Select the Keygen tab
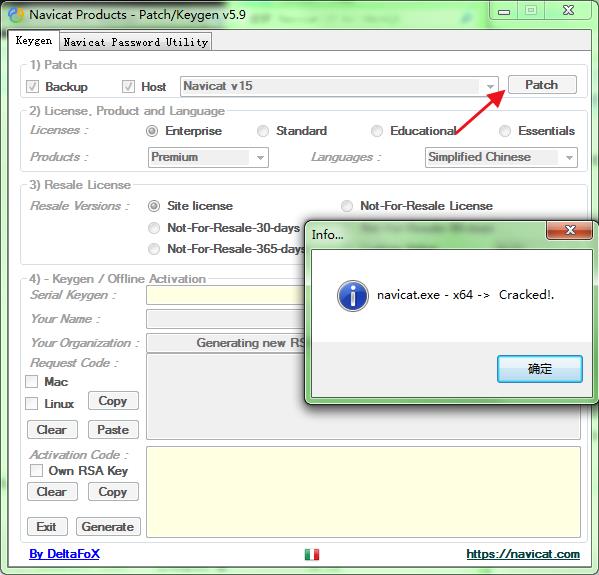This screenshot has width=599, height=575. 34,40
